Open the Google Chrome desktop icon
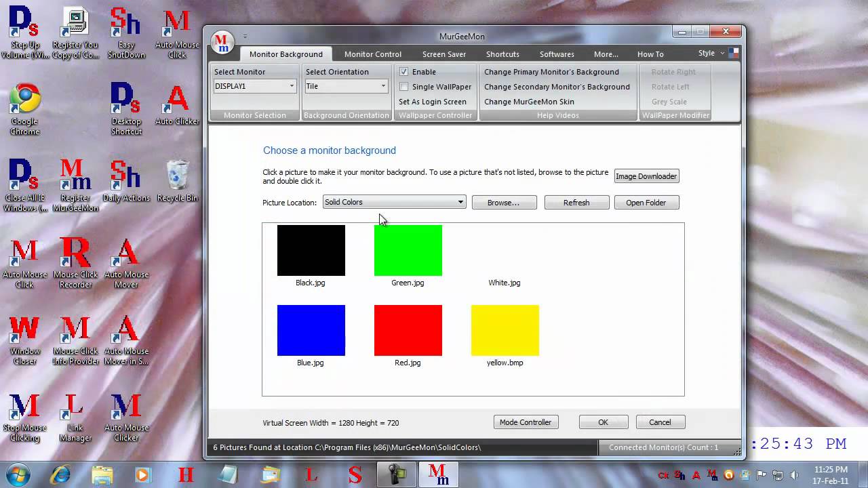This screenshot has height=488, width=868. pyautogui.click(x=24, y=109)
